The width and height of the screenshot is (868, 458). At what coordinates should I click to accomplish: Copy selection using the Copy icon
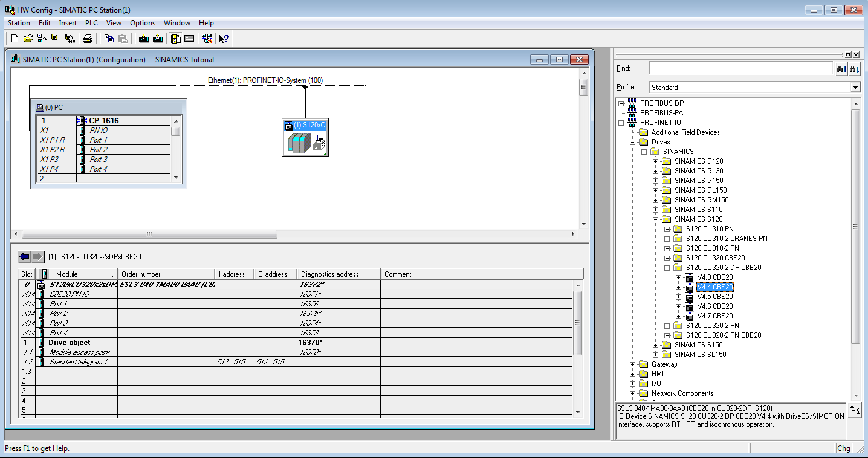[x=109, y=39]
